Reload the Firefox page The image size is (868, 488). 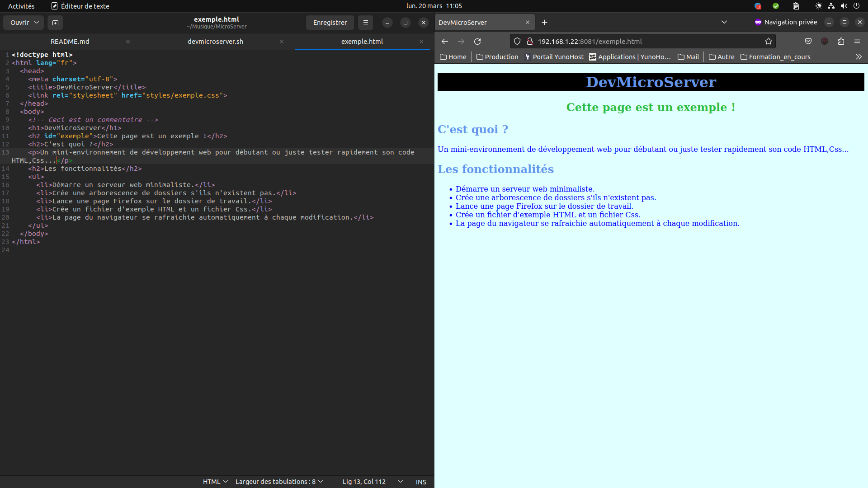477,42
